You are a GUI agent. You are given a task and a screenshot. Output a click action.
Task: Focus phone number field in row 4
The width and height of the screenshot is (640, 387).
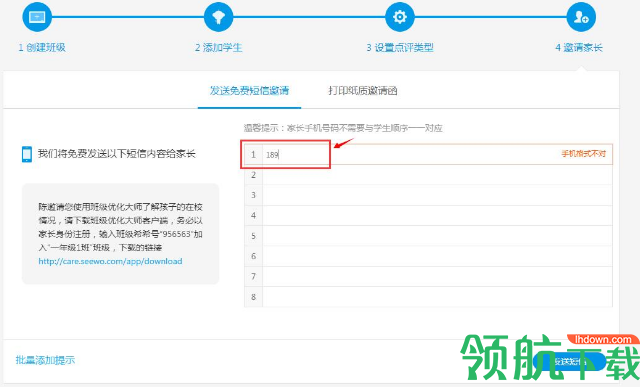tap(437, 216)
